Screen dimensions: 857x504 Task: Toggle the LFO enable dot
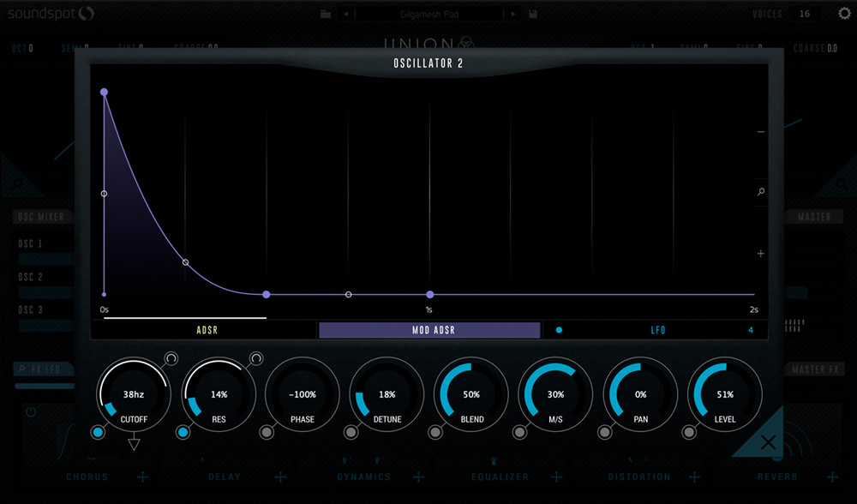click(560, 330)
